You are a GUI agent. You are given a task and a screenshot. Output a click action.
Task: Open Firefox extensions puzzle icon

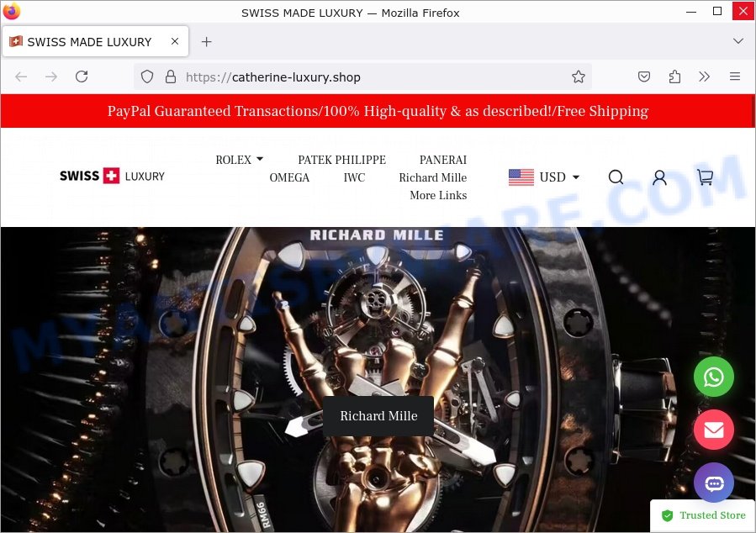[674, 77]
